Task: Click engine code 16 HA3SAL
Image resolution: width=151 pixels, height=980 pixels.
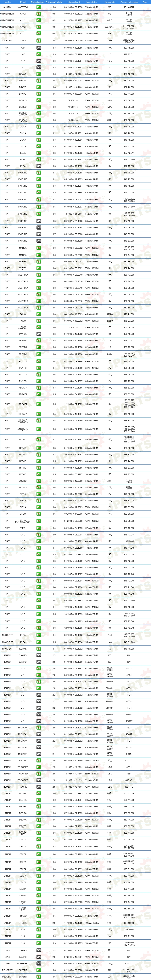Action: 129,7
